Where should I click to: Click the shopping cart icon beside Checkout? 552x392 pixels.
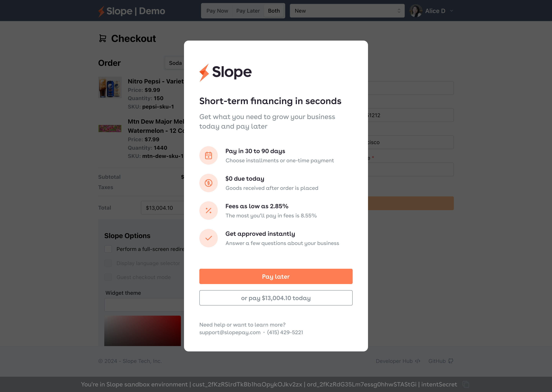tap(103, 38)
